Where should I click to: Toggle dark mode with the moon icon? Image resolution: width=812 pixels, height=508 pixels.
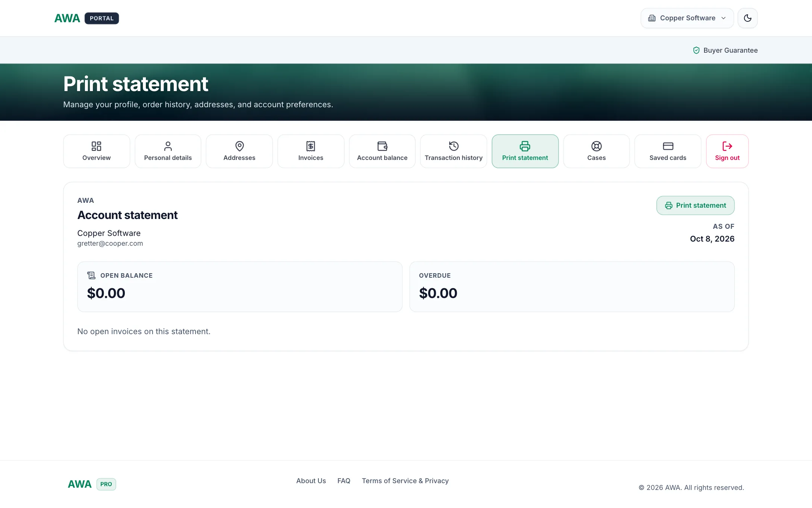[x=747, y=18]
